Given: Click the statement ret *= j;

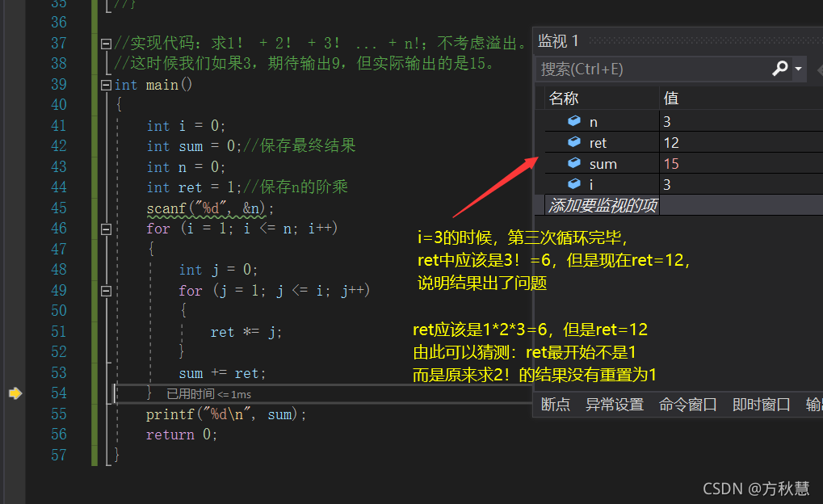Looking at the screenshot, I should click(246, 332).
